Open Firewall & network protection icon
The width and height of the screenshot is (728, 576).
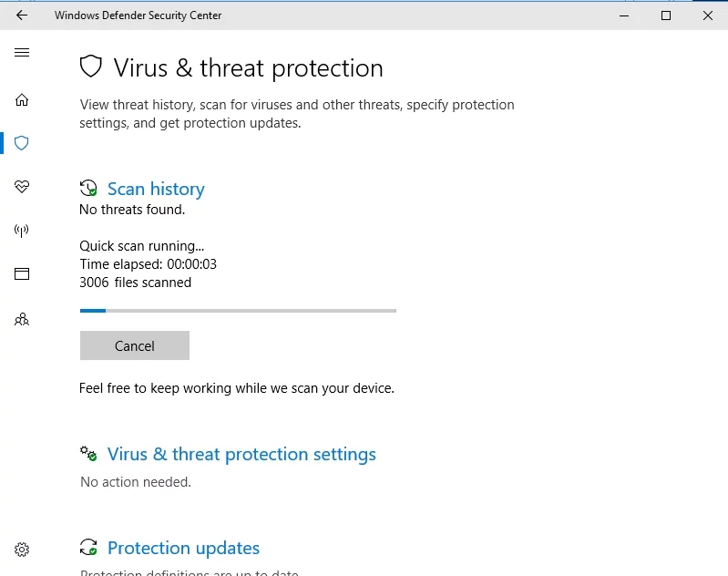(x=22, y=231)
